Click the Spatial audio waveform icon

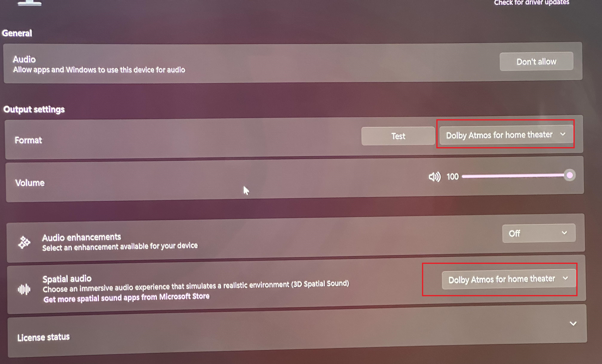click(x=24, y=289)
